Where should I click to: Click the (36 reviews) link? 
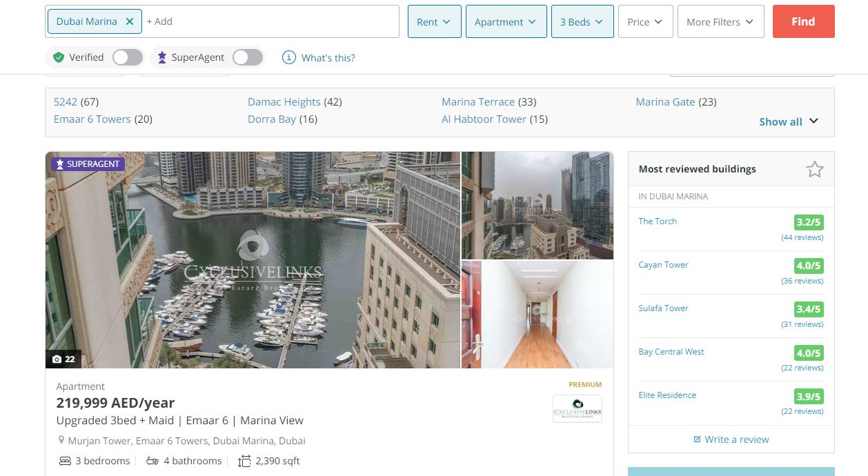802,281
